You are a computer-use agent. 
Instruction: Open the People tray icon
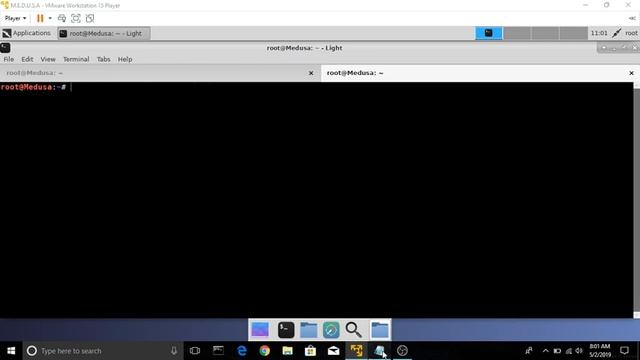click(x=529, y=351)
